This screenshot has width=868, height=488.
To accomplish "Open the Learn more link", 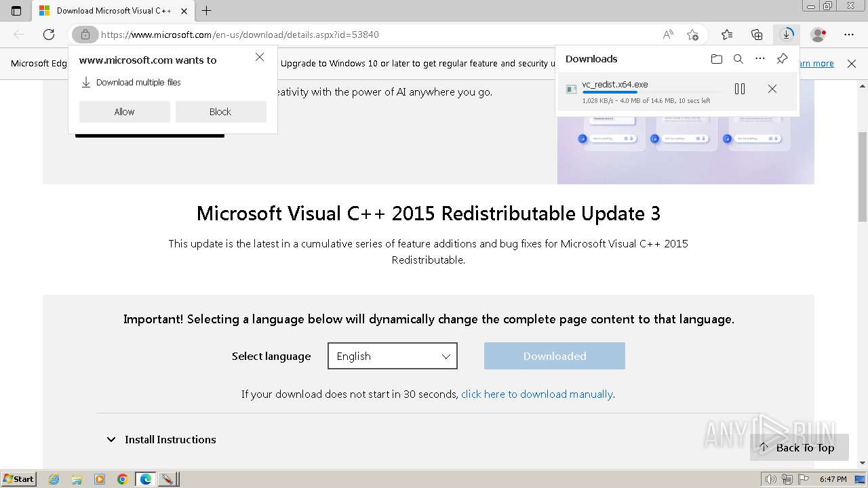I will 815,64.
